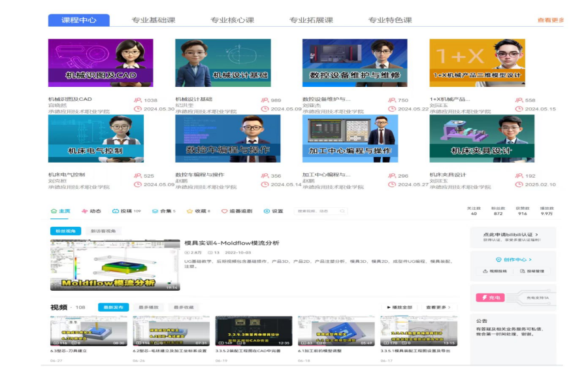
Task: Open the 主页 home tab icon
Action: tap(52, 210)
